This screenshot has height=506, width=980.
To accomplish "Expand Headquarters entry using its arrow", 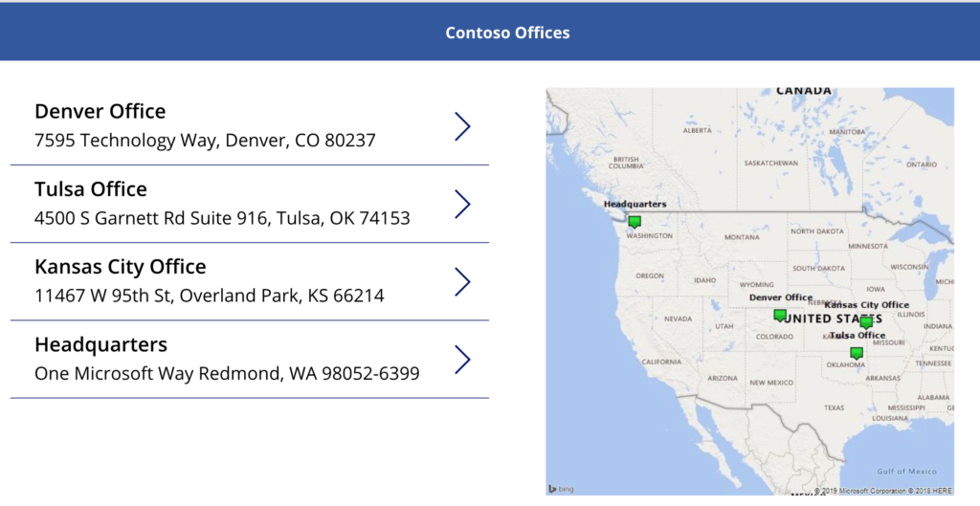I will pos(463,359).
